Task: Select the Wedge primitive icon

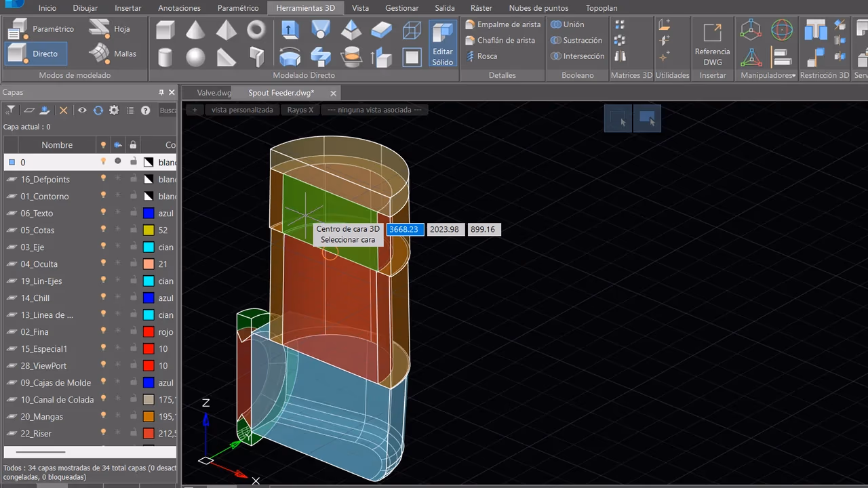Action: tap(226, 56)
